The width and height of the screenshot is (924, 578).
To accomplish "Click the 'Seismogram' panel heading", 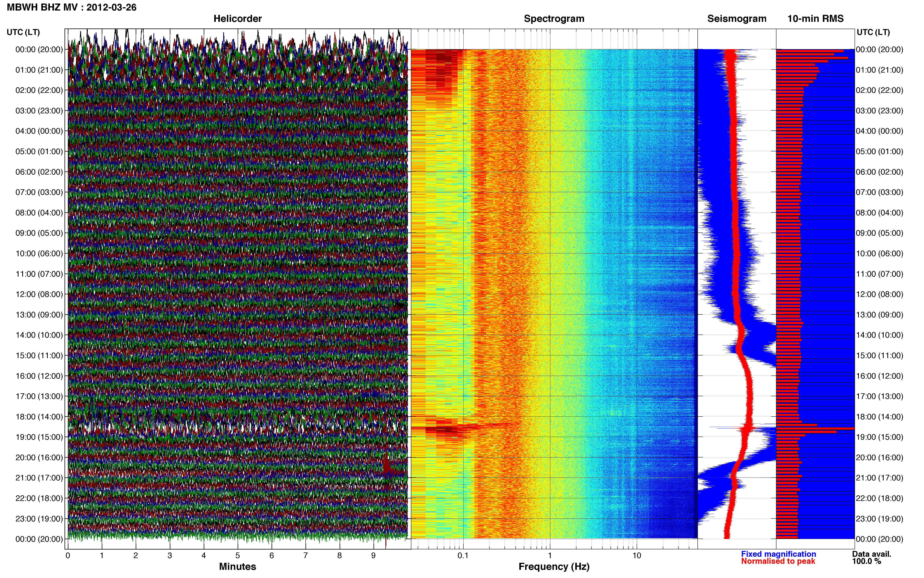I will point(737,19).
